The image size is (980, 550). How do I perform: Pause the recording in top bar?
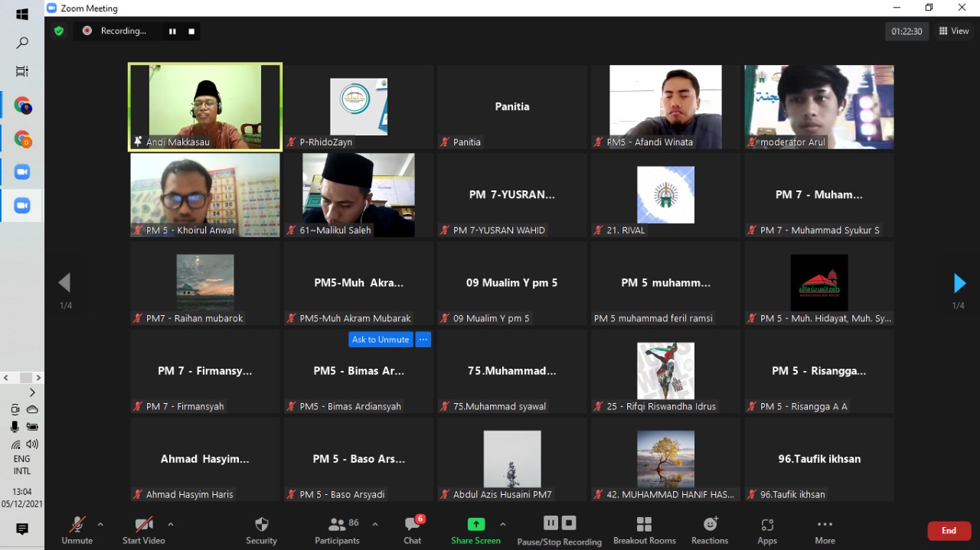pos(172,31)
